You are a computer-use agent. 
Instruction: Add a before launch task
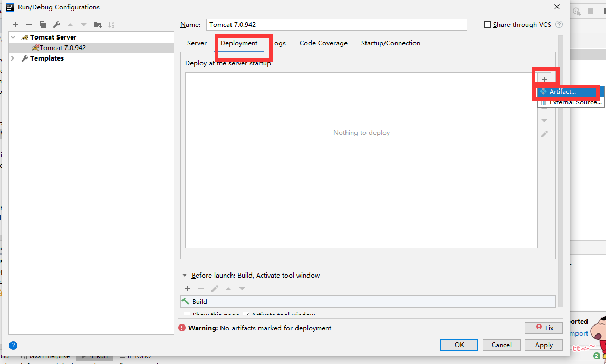click(x=187, y=289)
